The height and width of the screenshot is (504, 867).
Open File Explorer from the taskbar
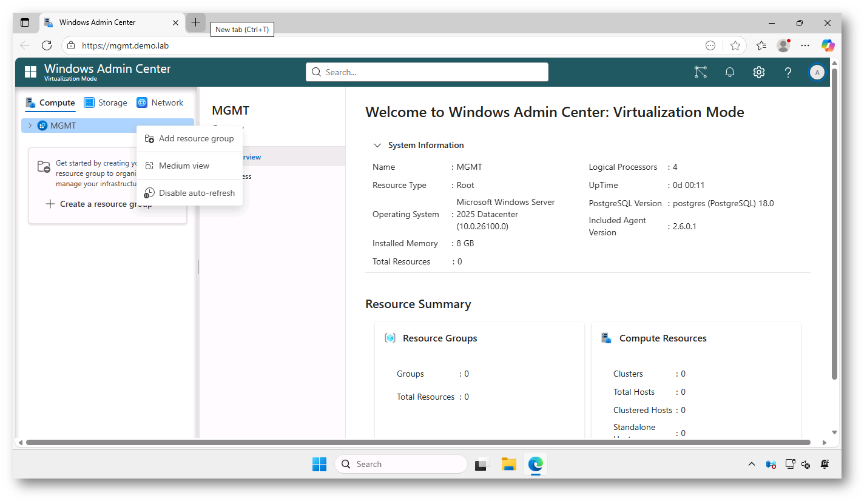[508, 464]
